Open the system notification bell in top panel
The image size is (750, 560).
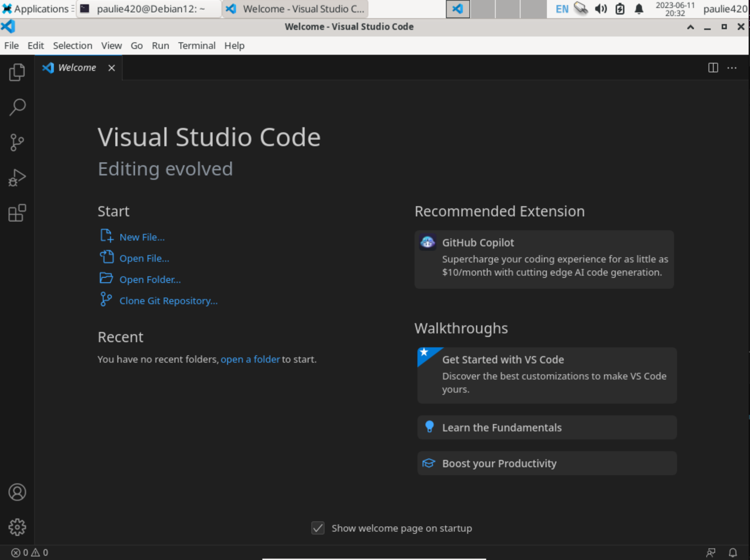click(639, 9)
